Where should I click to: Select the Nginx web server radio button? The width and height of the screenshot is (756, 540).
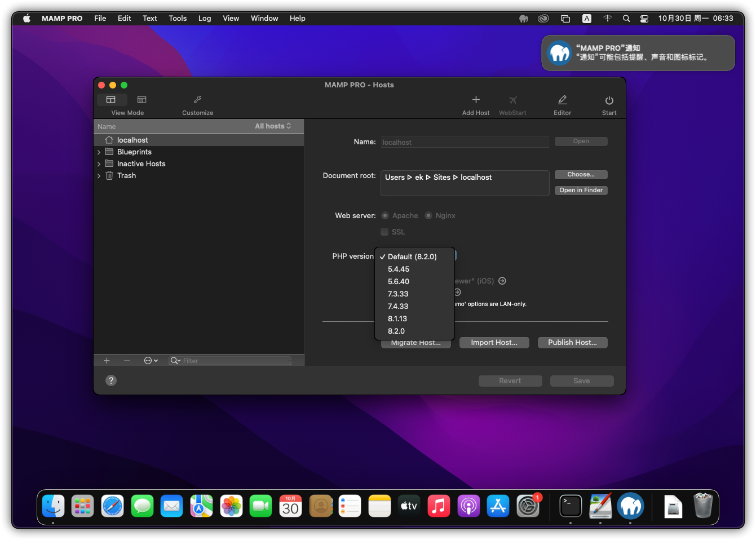point(428,215)
